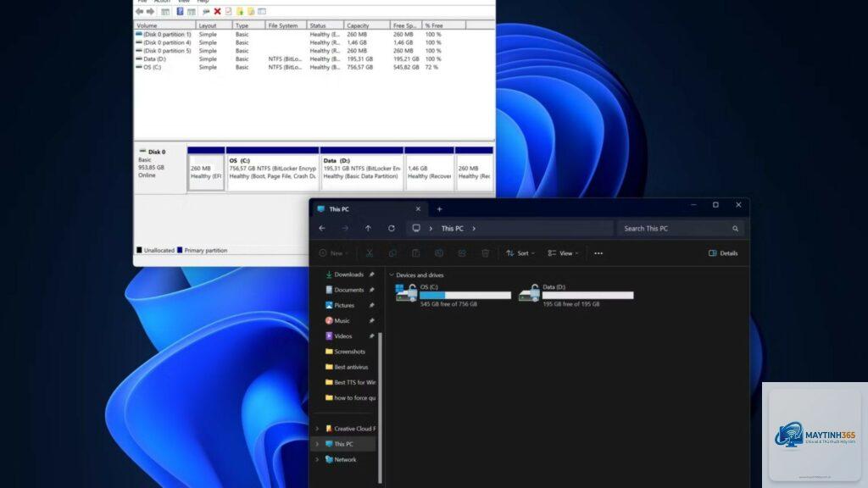This screenshot has width=868, height=488.
Task: Open the Data (D:) drive icon
Action: 529,292
